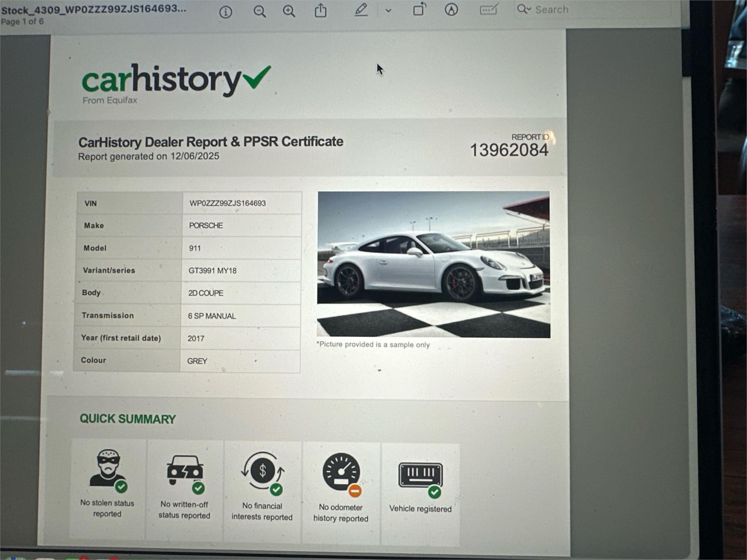
Task: Select the variant value GT3991 MY18
Action: tap(213, 270)
